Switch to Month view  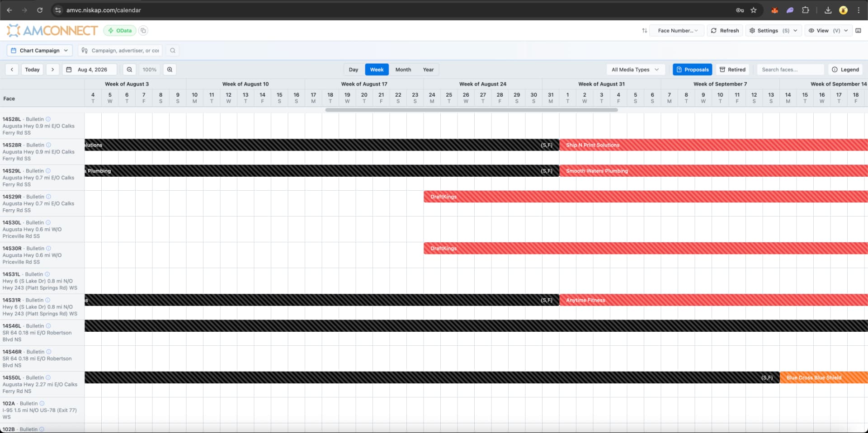click(403, 70)
